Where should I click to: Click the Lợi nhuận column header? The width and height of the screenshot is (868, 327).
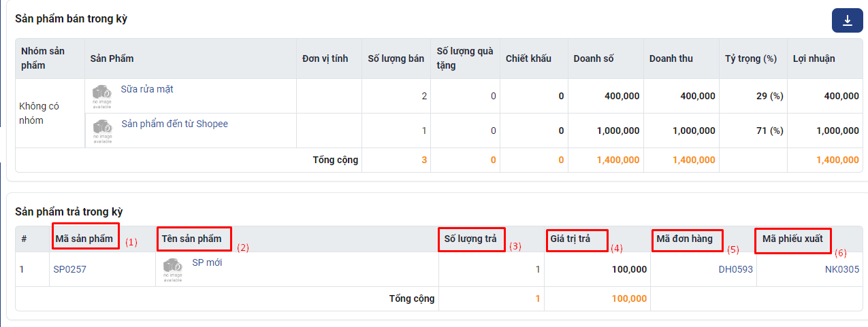(814, 58)
